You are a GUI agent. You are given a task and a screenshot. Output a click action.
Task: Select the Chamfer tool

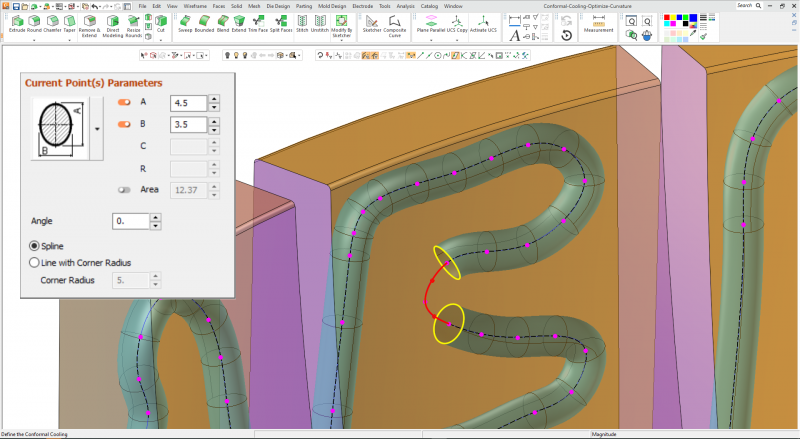(x=53, y=24)
